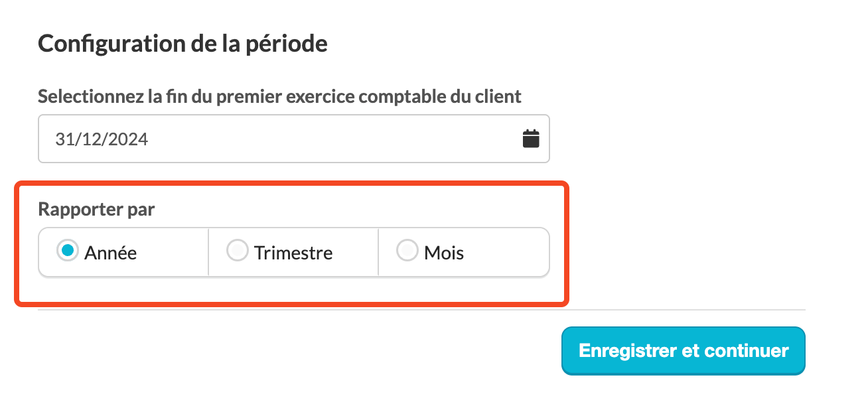This screenshot has width=868, height=414.
Task: Click the Selectionnez la fin du premier exercice label
Action: 279,96
